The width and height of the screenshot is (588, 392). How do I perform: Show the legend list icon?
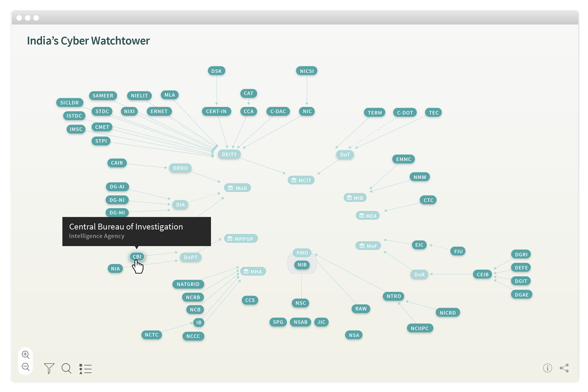pos(85,369)
